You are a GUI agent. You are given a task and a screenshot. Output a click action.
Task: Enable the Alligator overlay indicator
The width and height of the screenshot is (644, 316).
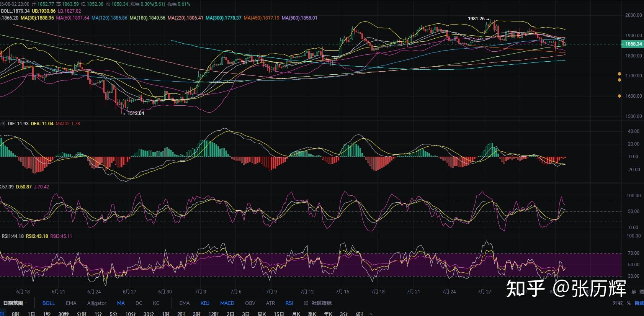96,303
